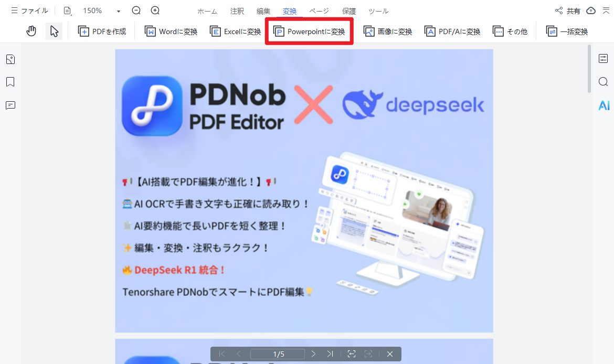Switch to the 編集 tab
Viewport: 614px width, 364px height.
[x=263, y=12]
